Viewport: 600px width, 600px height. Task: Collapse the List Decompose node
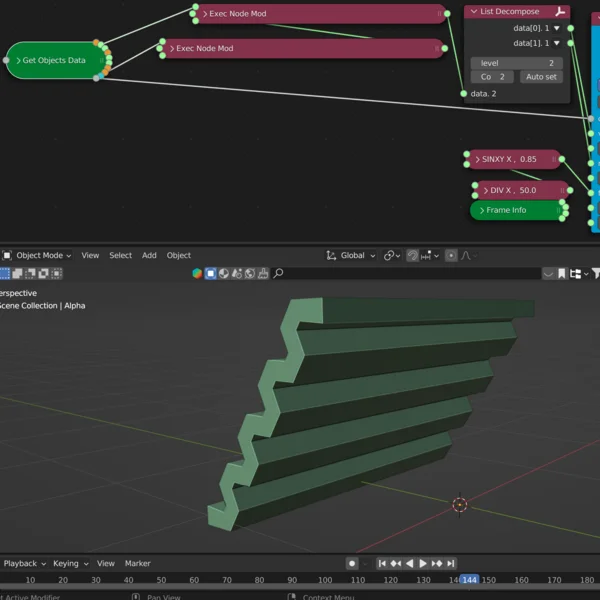pos(473,12)
